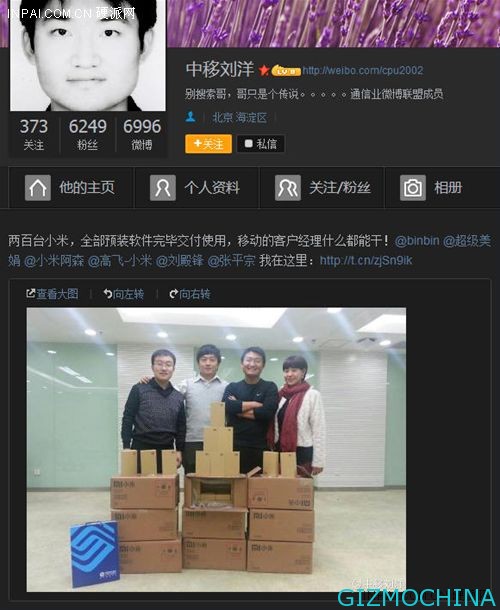This screenshot has height=610, width=500.
Task: Click the red star verification icon
Action: [x=264, y=70]
